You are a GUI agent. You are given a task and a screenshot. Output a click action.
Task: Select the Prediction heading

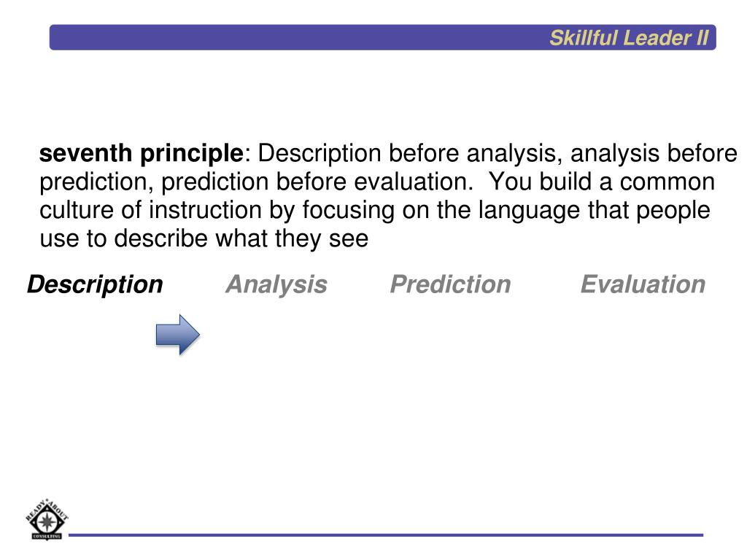pos(450,284)
